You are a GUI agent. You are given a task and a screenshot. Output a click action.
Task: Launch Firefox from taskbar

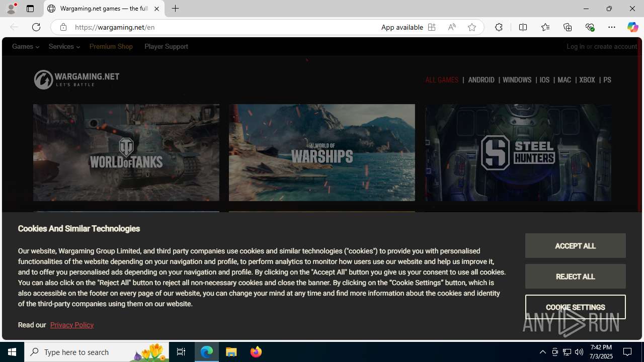(256, 352)
